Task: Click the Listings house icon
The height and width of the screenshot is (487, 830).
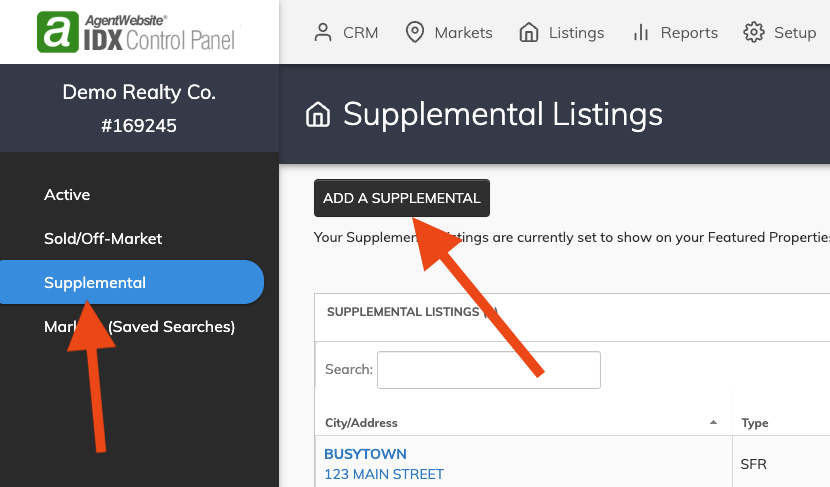Action: coord(528,32)
